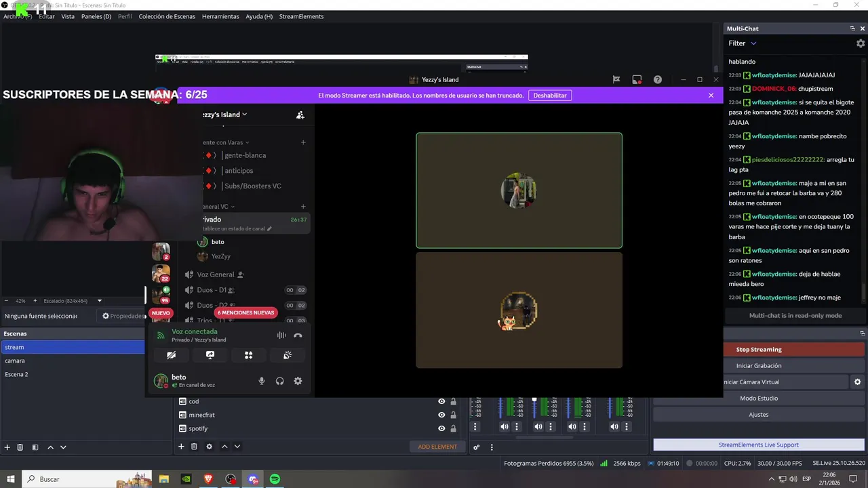Open Ayuda (H) menu
Viewport: 868px width, 488px height.
[259, 16]
